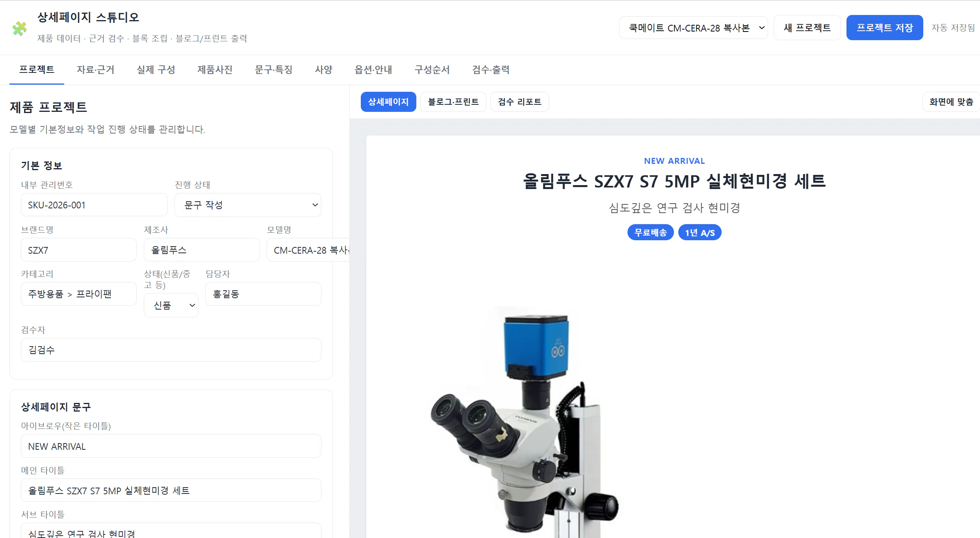Viewport: 980px width, 538px height.
Task: Click the 자동 저장됨 status text
Action: (953, 28)
